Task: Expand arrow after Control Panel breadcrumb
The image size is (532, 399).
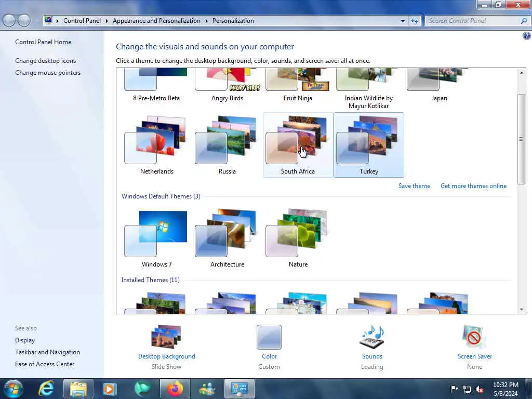Action: click(107, 21)
